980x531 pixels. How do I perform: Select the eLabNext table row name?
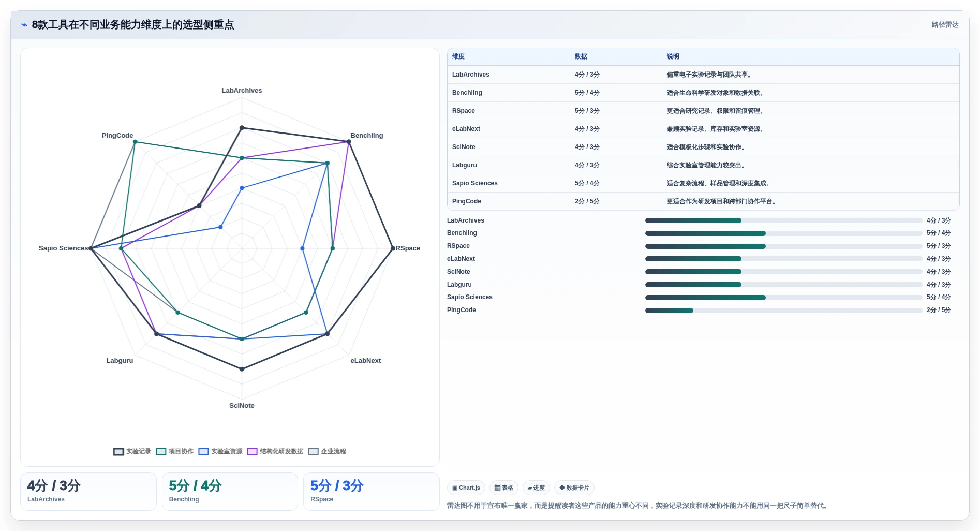466,129
